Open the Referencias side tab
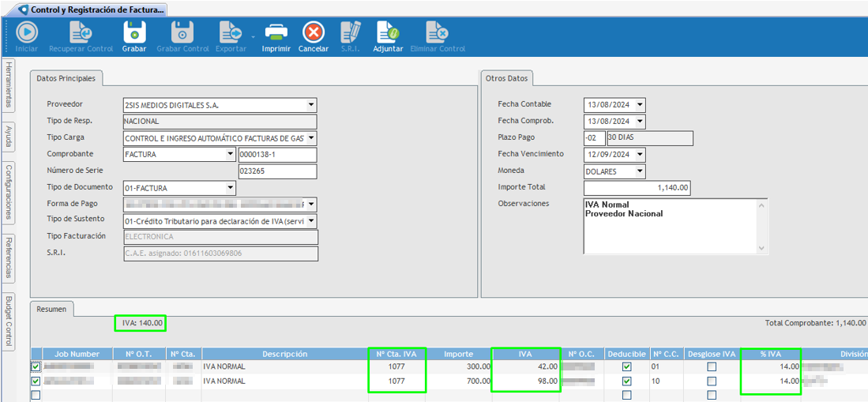Image resolution: width=868 pixels, height=402 pixels. coord(9,258)
